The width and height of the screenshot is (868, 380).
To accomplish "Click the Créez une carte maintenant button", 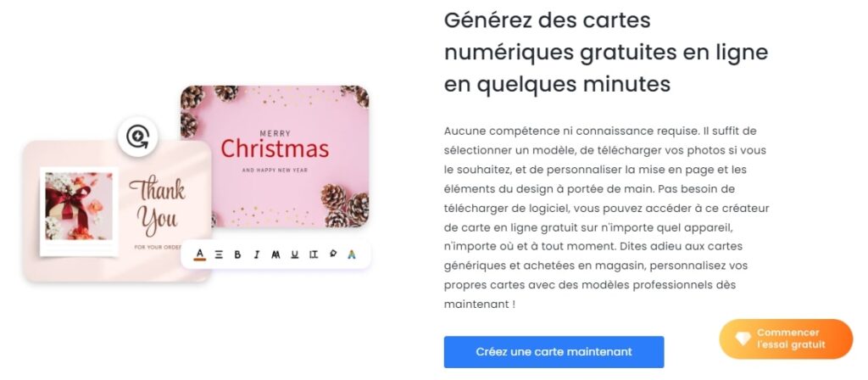I will [554, 352].
